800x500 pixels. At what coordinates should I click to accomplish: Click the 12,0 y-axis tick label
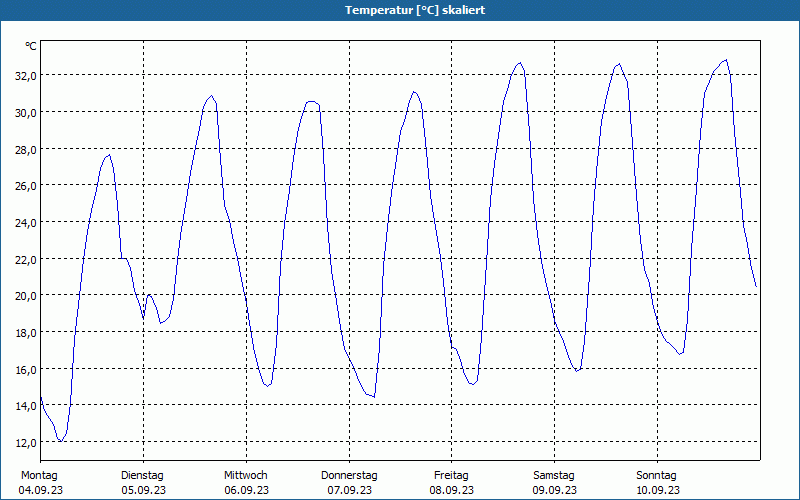25,442
